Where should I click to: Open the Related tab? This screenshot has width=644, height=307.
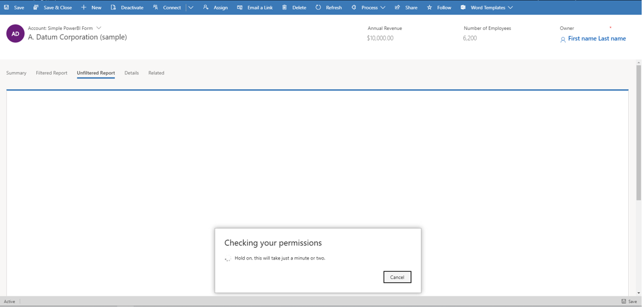click(156, 73)
